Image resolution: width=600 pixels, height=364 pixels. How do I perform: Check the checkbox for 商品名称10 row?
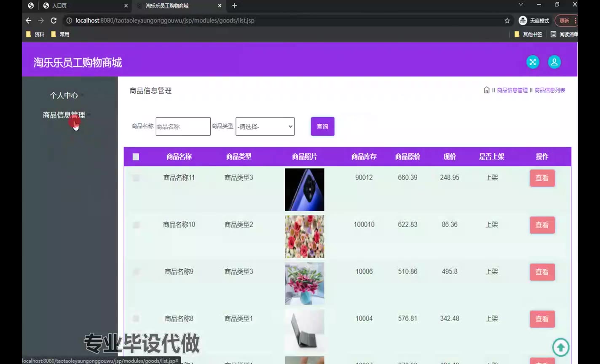[x=136, y=225]
